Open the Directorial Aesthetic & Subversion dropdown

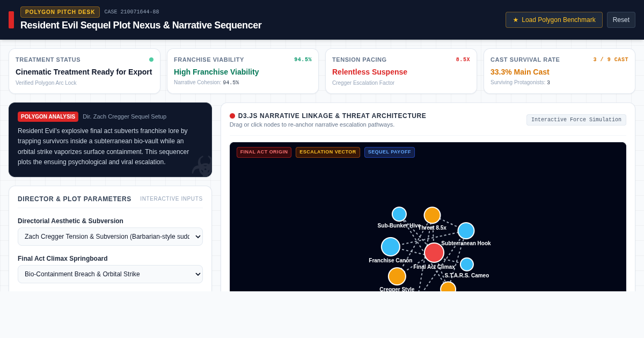point(110,237)
